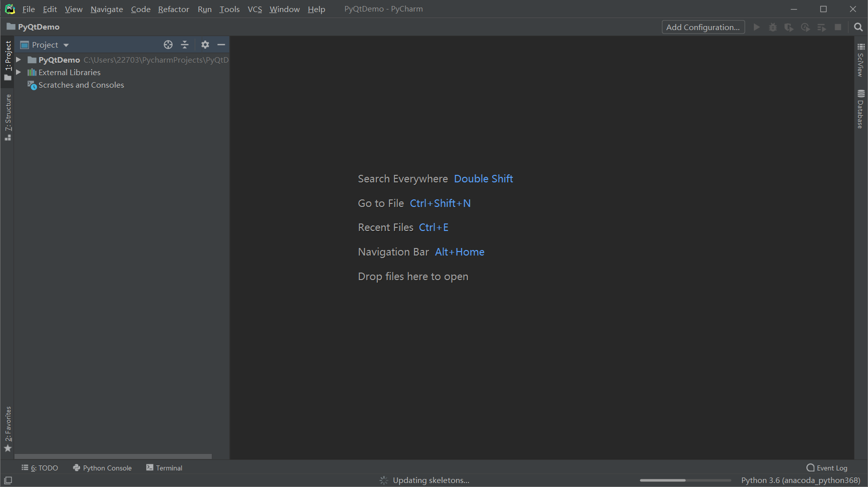868x487 pixels.
Task: Click the tool windows quick access icon in status bar
Action: click(8, 480)
